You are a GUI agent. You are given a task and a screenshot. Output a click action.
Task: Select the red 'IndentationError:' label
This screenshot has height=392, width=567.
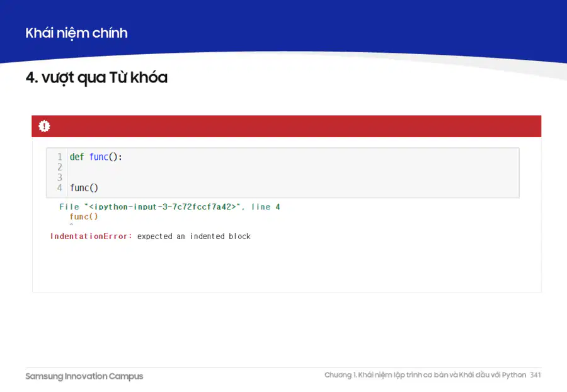91,237
